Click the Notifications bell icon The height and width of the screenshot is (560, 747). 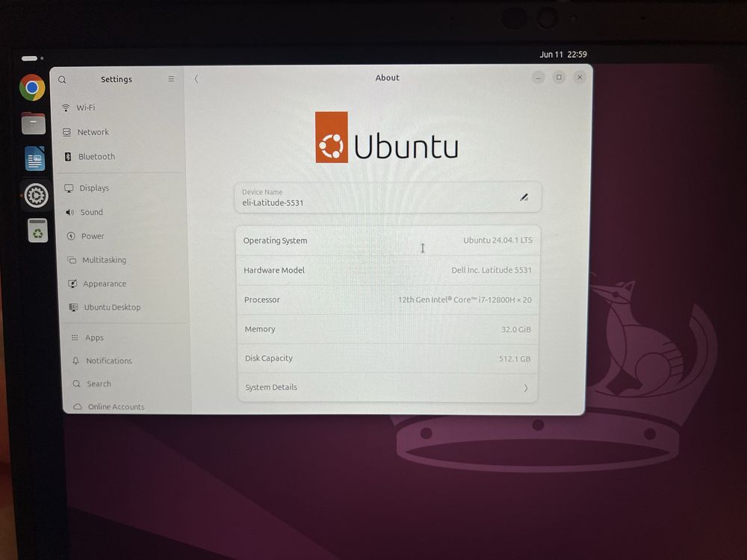75,361
